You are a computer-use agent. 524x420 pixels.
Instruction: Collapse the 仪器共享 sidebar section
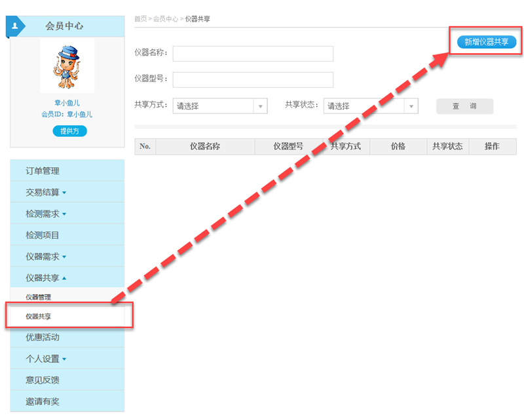pyautogui.click(x=46, y=278)
